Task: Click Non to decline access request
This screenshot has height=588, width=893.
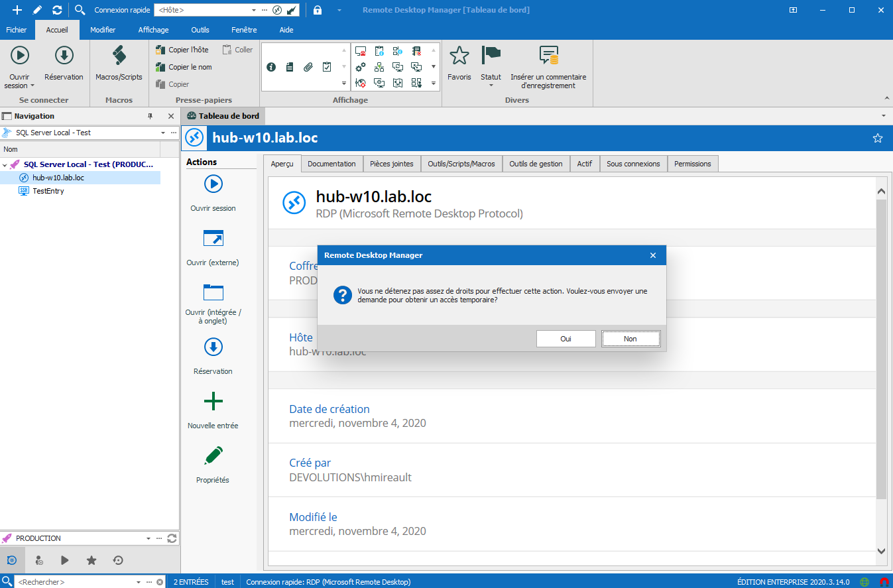Action: (630, 339)
